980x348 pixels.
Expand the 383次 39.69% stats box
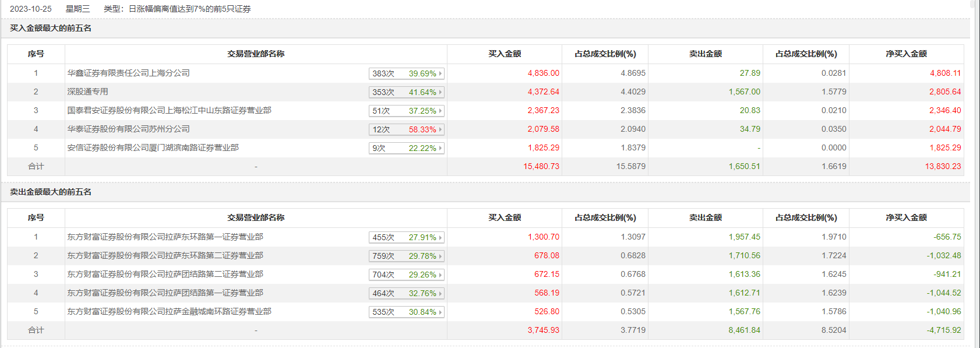(x=406, y=73)
